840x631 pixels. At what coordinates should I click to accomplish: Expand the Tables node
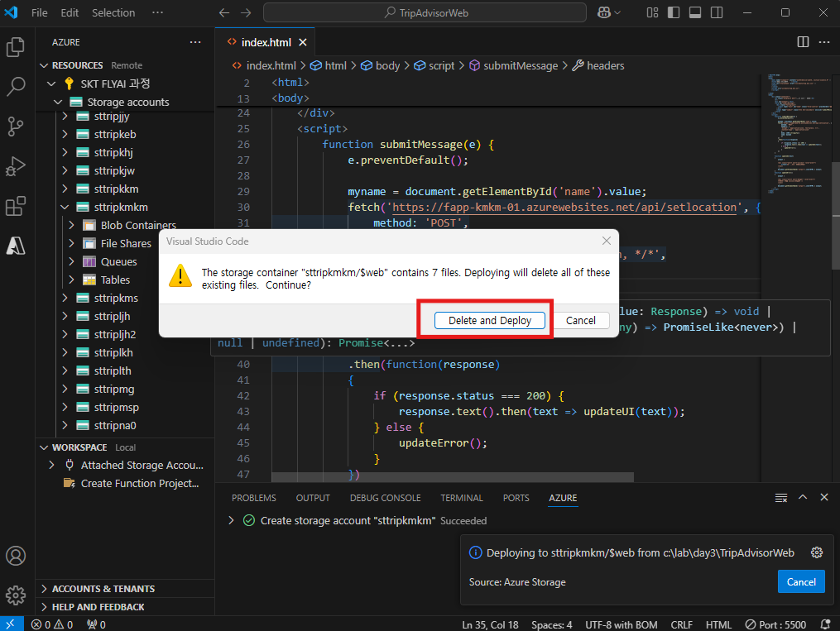pyautogui.click(x=71, y=280)
